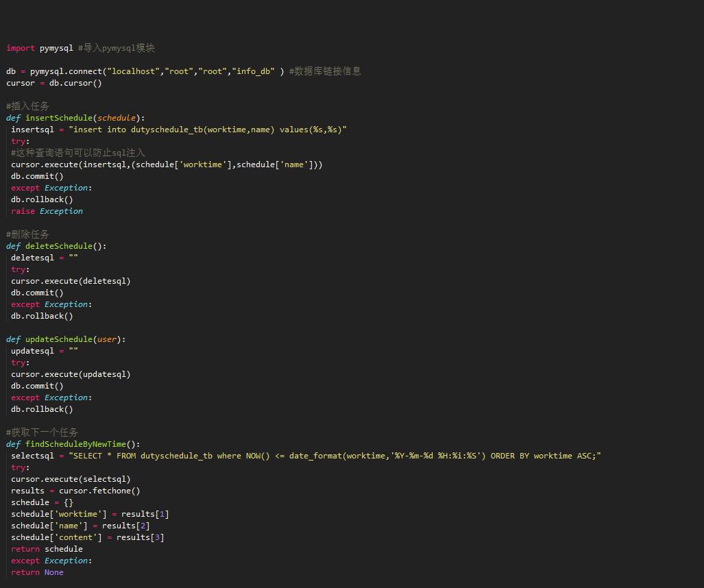Click the '#导入pymysql模块' comment
This screenshot has height=588, width=704.
pos(117,48)
